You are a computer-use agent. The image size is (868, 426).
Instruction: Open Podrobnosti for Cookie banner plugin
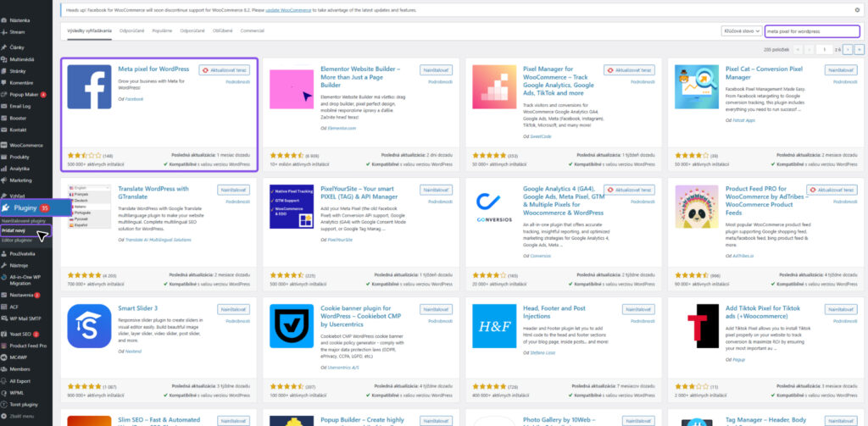(x=441, y=321)
